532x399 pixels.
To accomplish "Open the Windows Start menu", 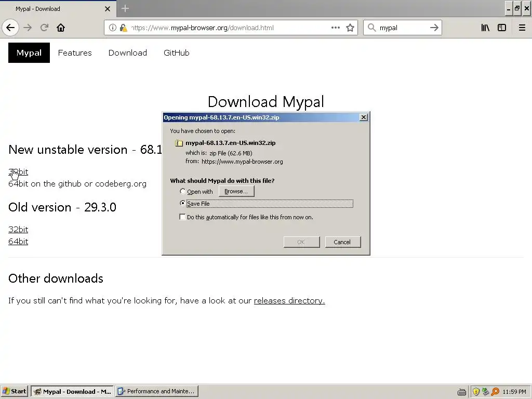I will pos(14,391).
